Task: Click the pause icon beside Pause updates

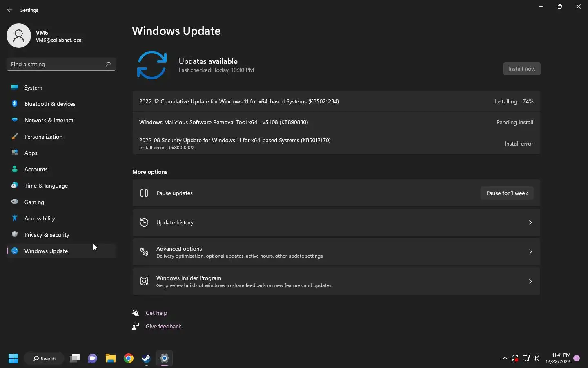Action: [x=144, y=193]
